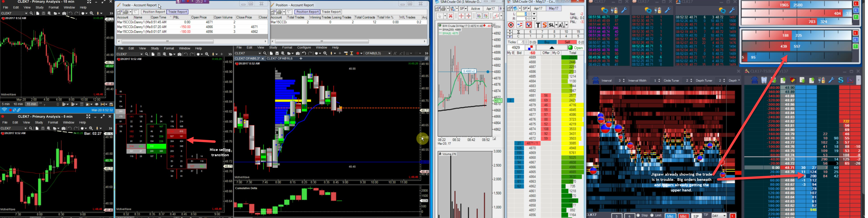This screenshot has height=218, width=868.
Task: Open the CLEK7 symbol dropdown in the OFA chart window
Action: tap(259, 53)
